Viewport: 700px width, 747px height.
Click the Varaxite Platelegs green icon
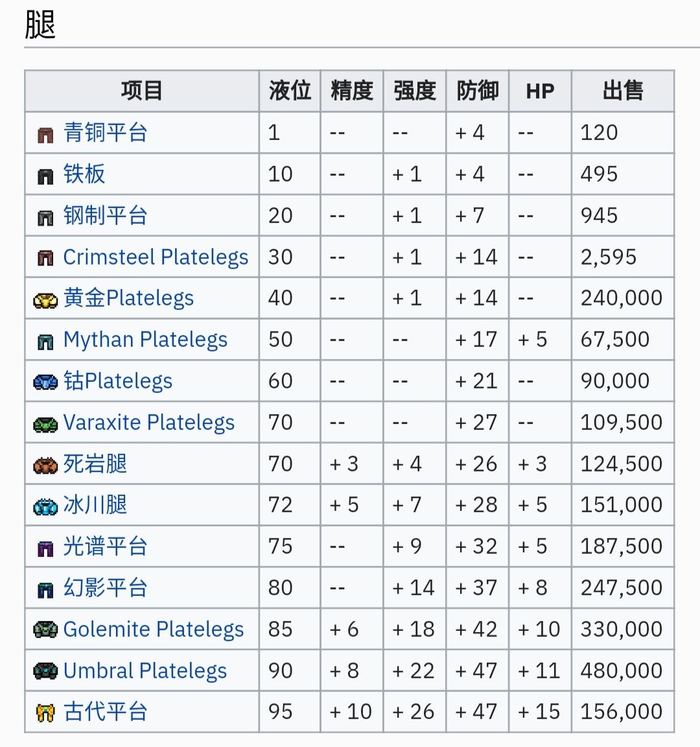point(45,424)
